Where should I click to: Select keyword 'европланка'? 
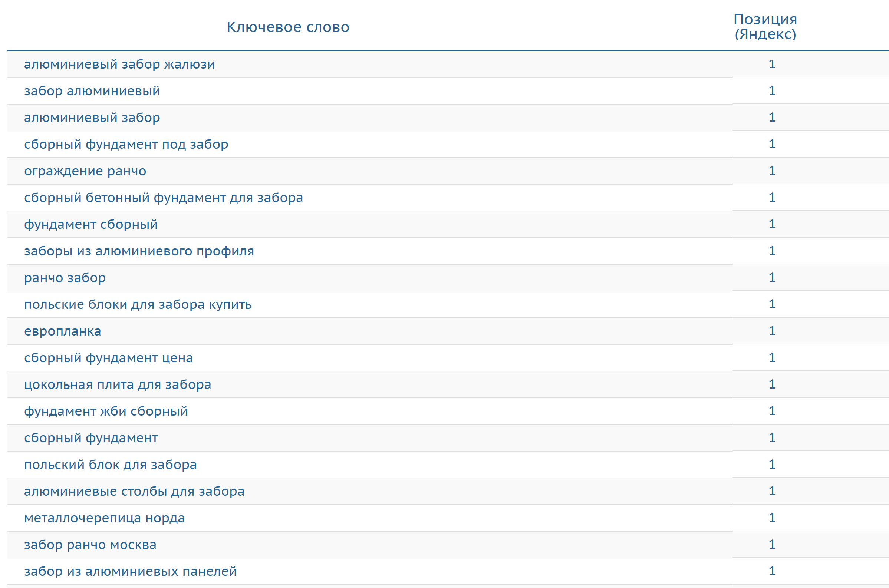click(63, 331)
